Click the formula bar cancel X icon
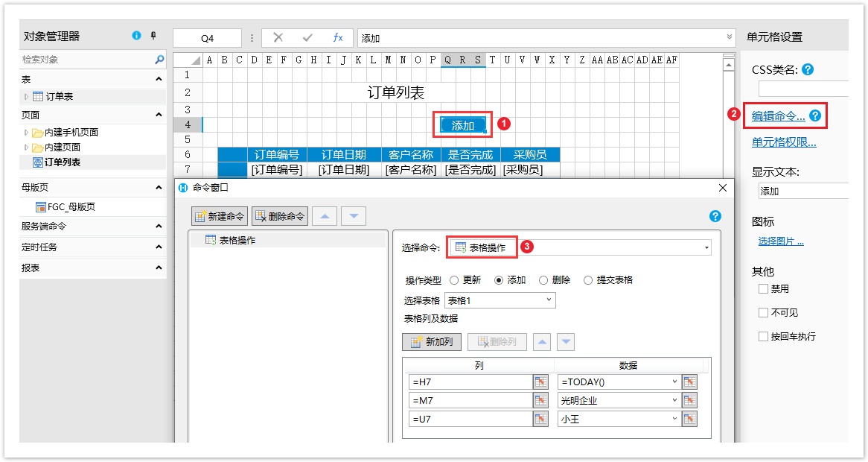The width and height of the screenshot is (868, 462). (x=278, y=38)
